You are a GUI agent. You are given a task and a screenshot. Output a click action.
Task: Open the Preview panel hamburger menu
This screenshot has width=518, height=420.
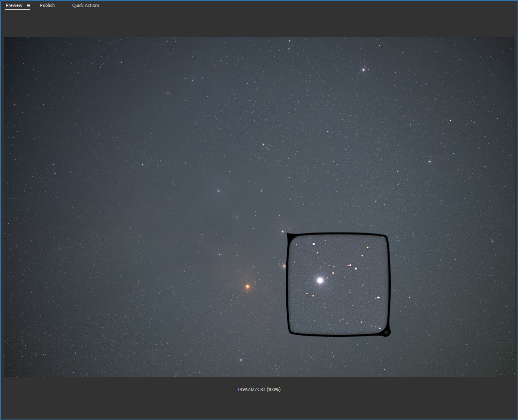pyautogui.click(x=29, y=6)
